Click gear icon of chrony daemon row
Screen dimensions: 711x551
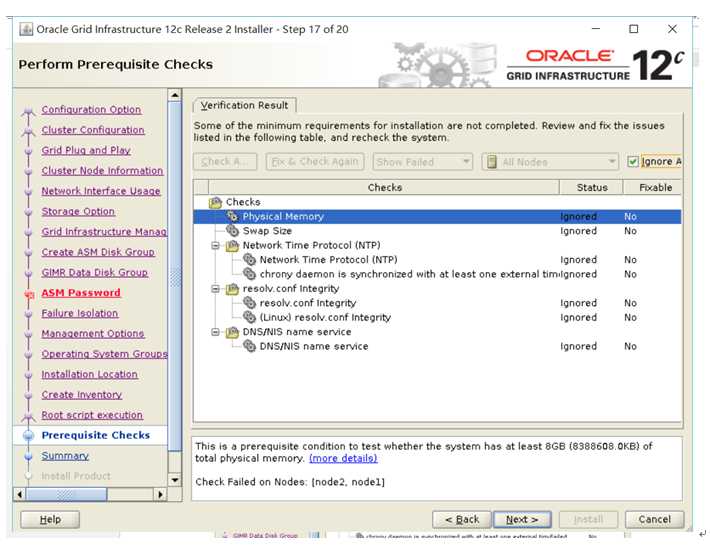(249, 274)
